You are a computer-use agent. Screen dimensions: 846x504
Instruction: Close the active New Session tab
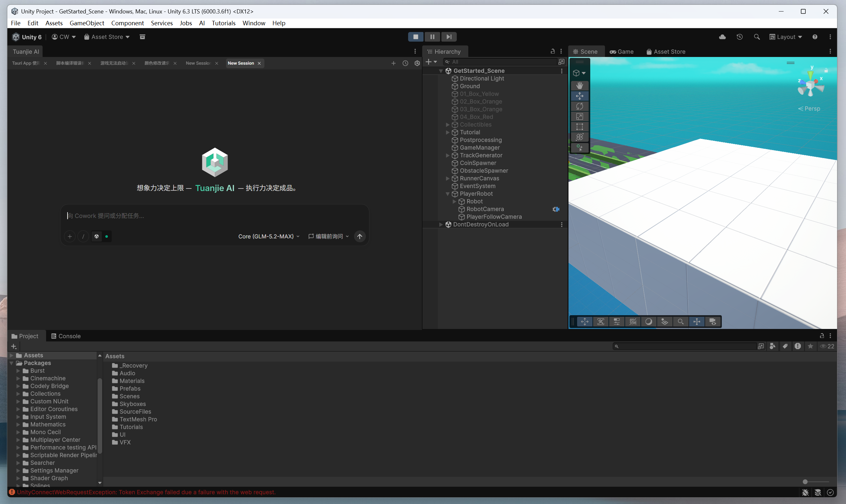click(x=259, y=63)
